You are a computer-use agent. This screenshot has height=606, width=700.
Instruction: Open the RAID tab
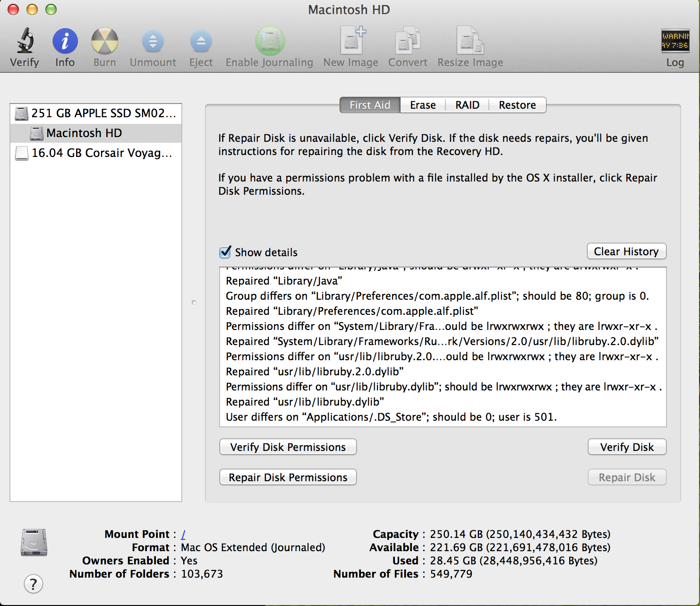click(467, 105)
